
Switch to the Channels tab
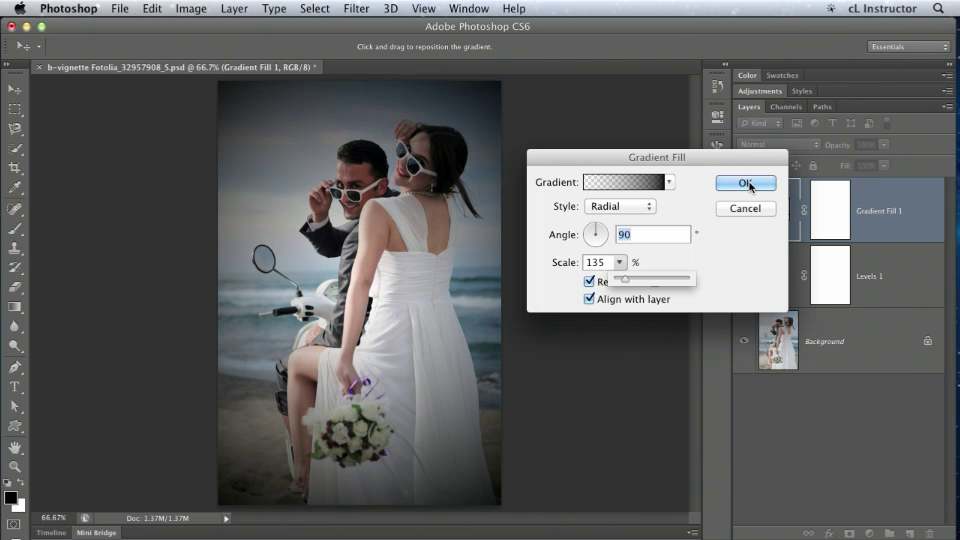click(x=786, y=107)
